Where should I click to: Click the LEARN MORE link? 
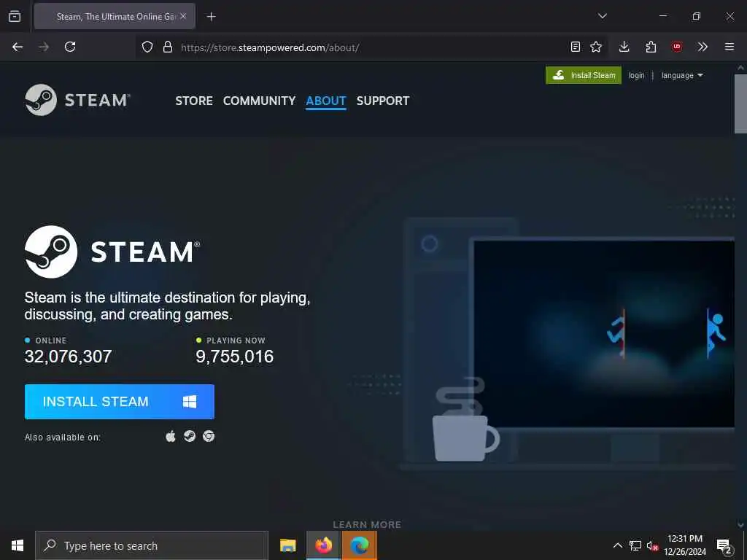pos(367,525)
